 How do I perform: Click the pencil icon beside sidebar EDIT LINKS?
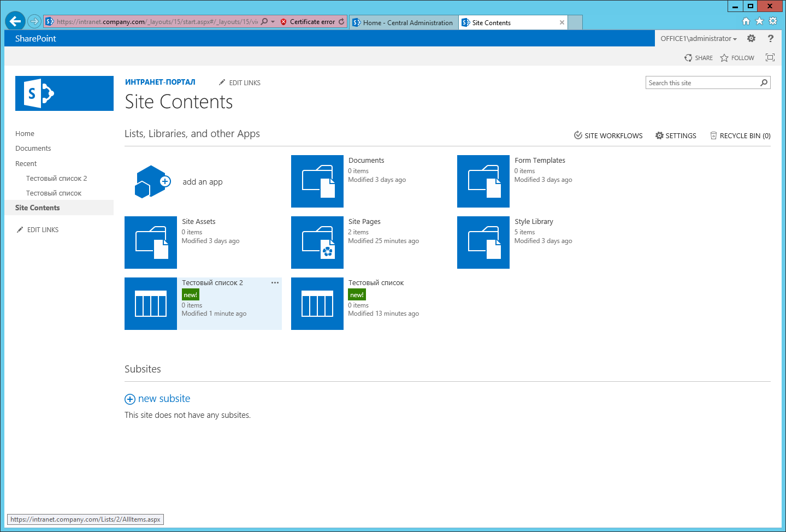[20, 229]
